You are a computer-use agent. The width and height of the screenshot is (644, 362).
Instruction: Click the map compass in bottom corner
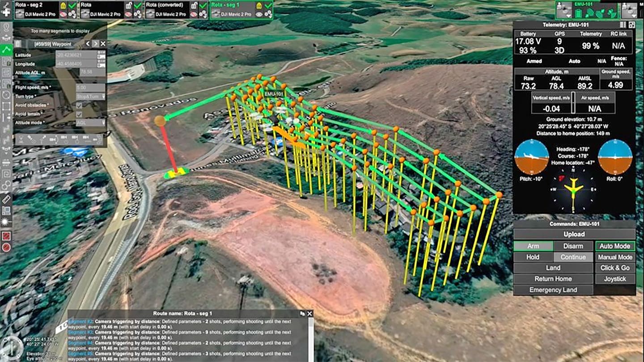[12, 348]
